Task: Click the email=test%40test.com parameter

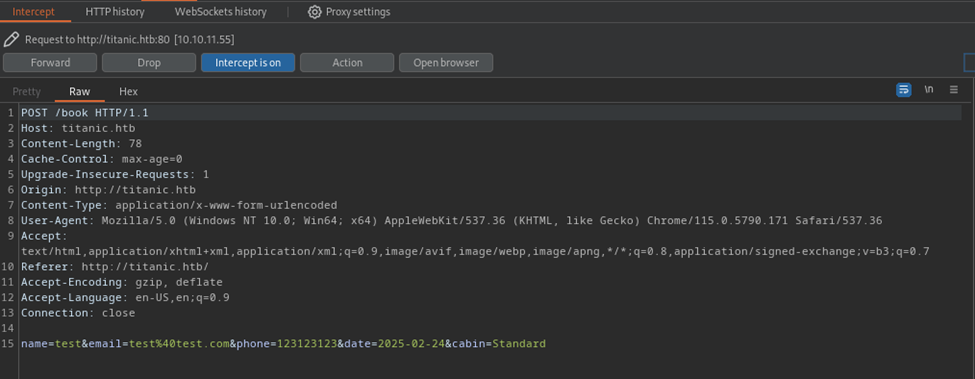Action: [x=159, y=344]
